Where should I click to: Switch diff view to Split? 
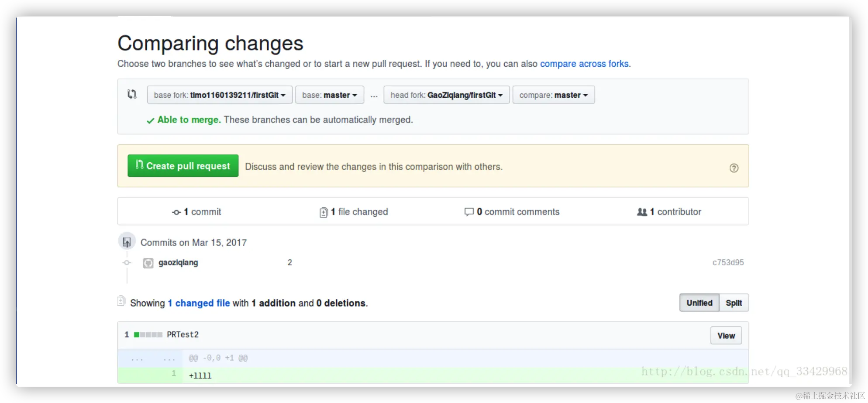[x=734, y=303]
